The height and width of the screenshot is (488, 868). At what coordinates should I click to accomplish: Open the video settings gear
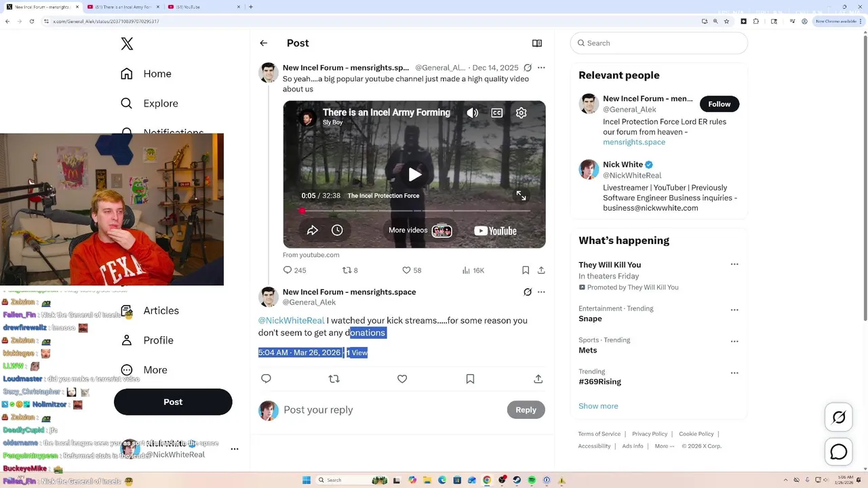[x=521, y=113]
